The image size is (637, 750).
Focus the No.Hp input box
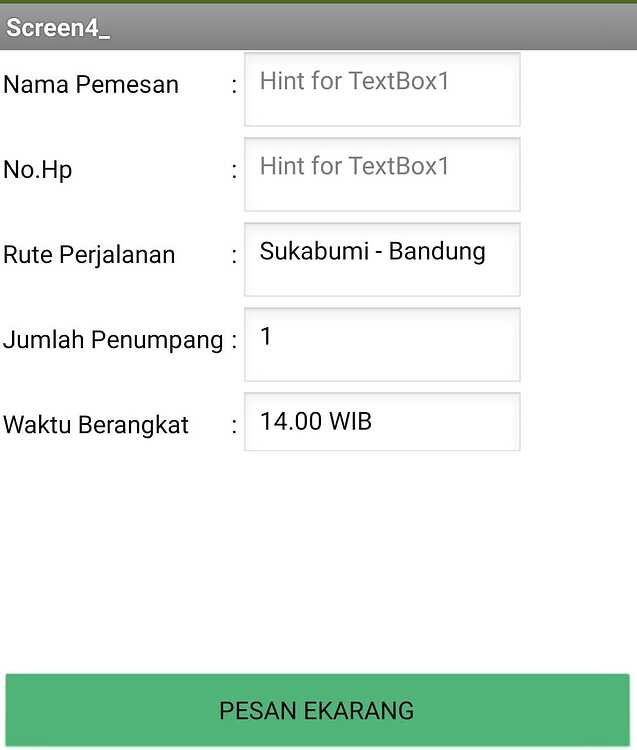(x=382, y=174)
